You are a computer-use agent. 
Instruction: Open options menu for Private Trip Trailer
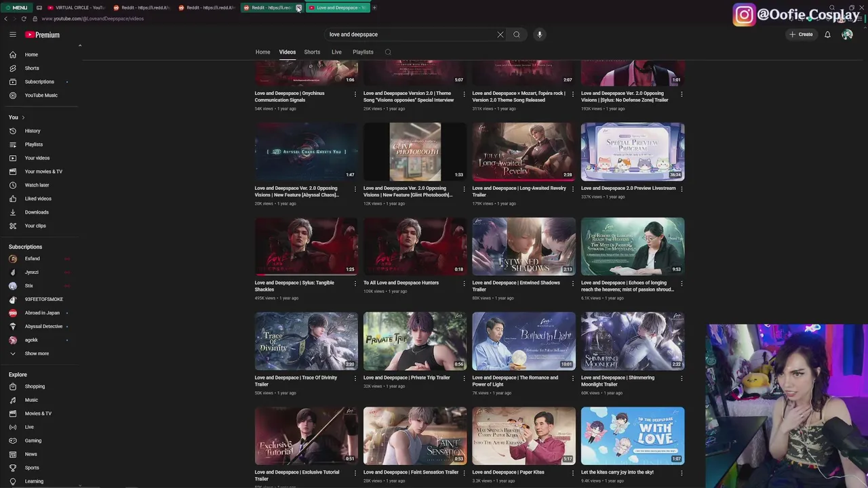(x=464, y=379)
